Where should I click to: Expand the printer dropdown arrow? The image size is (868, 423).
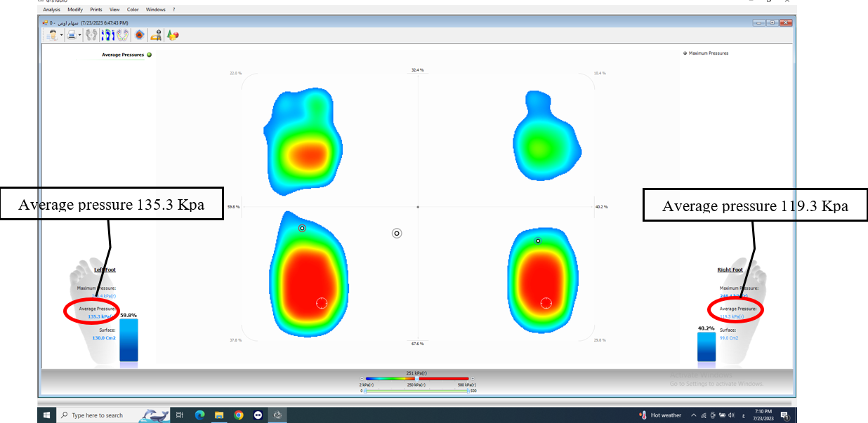pos(79,34)
